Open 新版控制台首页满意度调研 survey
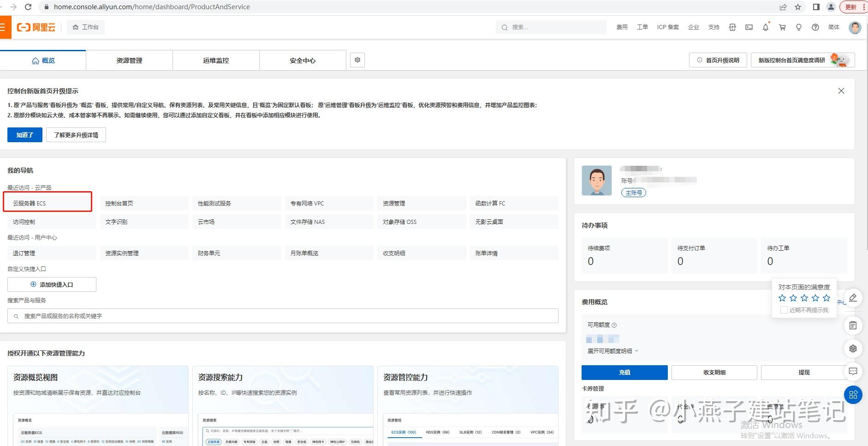The height and width of the screenshot is (446, 868). pyautogui.click(x=803, y=60)
